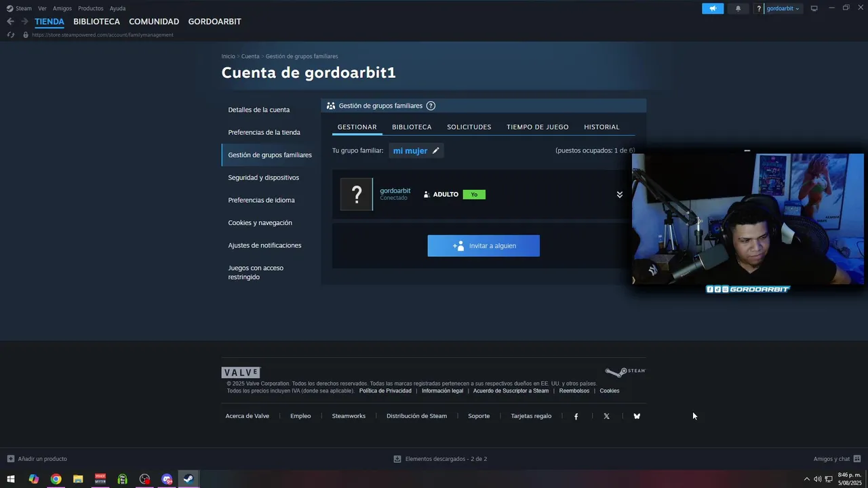Open Preferencias de la tienda

click(264, 132)
